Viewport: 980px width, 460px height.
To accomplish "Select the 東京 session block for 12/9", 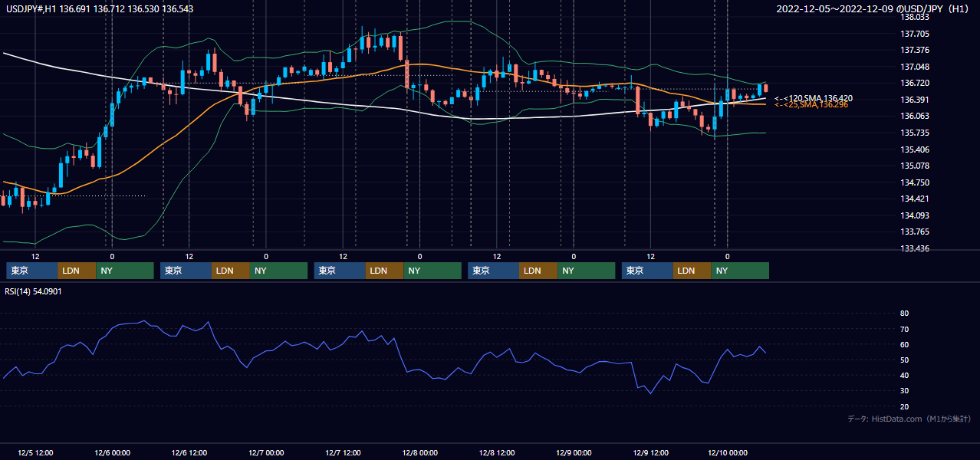I will click(648, 271).
